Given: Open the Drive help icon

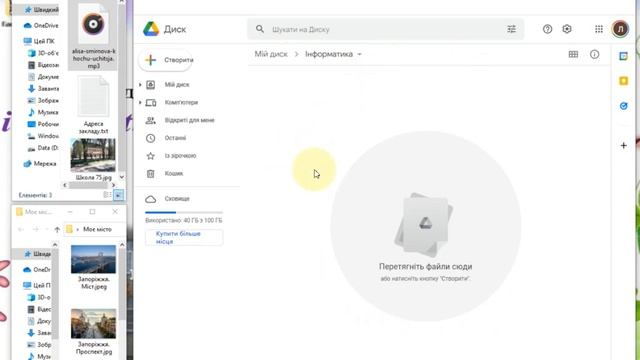Looking at the screenshot, I should [547, 29].
